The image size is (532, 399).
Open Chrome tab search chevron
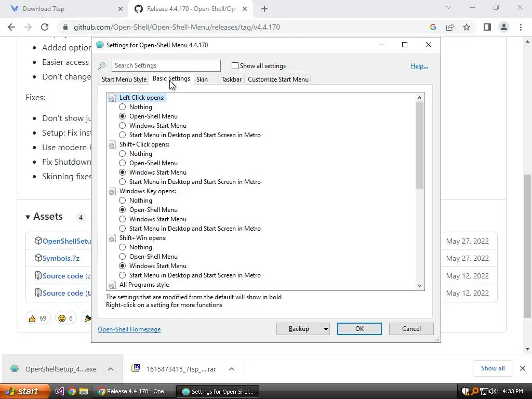point(448,7)
